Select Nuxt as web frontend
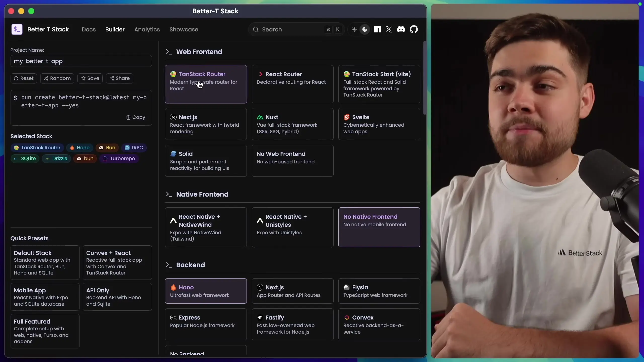Image resolution: width=644 pixels, height=362 pixels. tap(293, 124)
